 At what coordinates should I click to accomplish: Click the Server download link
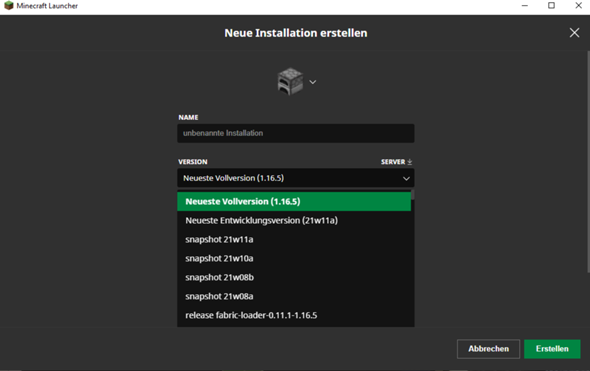(397, 162)
